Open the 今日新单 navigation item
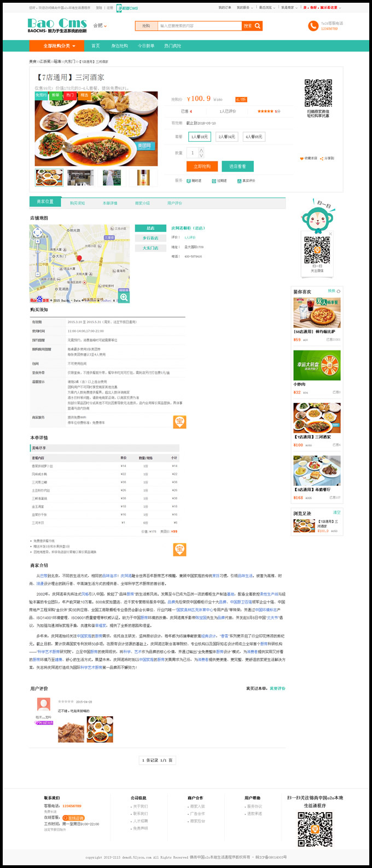 point(146,46)
